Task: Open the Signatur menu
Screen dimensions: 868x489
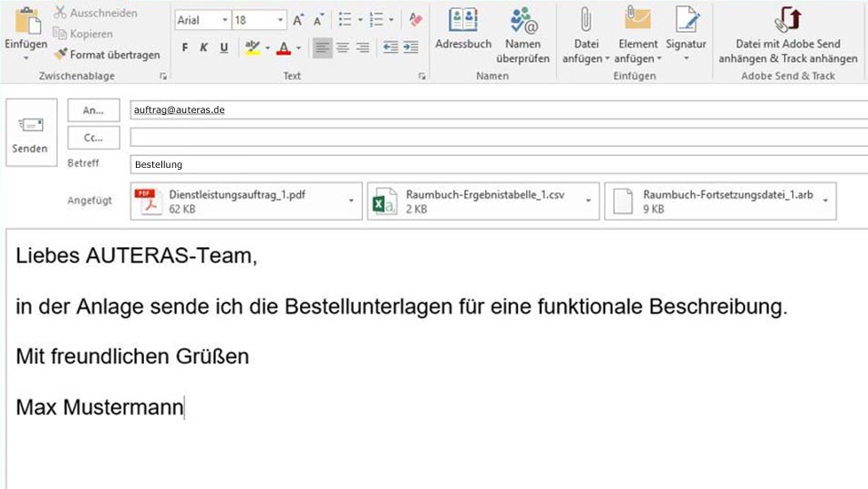Action: point(686,32)
